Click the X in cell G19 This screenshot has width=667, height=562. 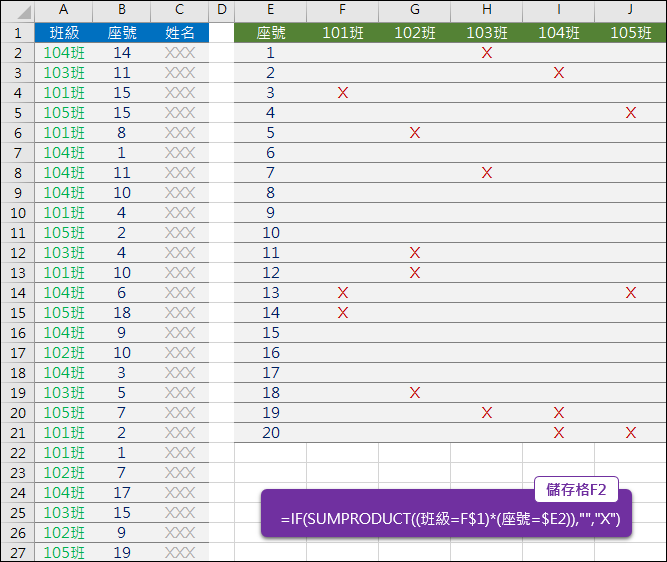click(x=415, y=393)
